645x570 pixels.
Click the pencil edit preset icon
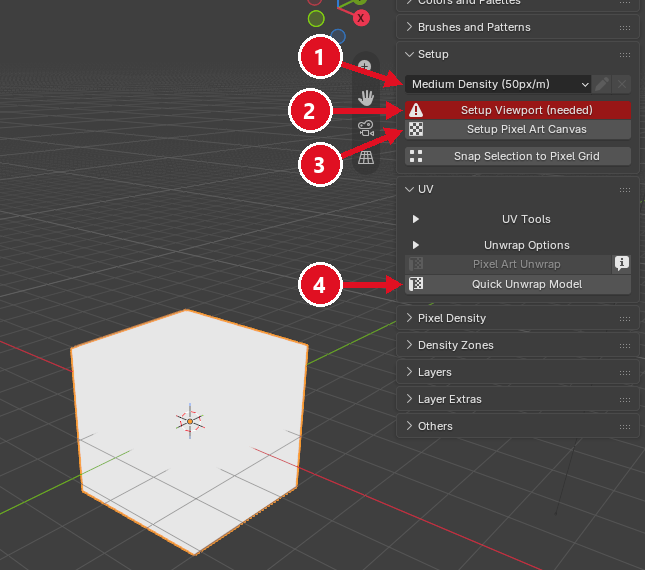click(x=601, y=84)
